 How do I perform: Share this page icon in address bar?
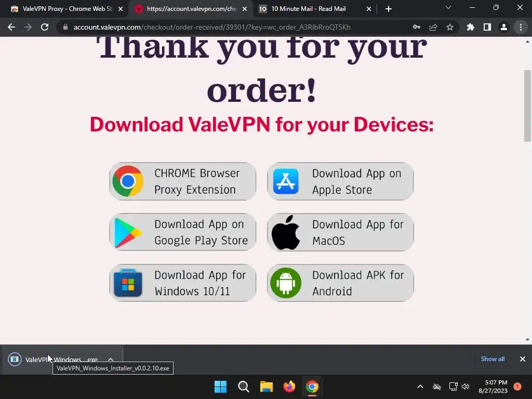click(433, 27)
